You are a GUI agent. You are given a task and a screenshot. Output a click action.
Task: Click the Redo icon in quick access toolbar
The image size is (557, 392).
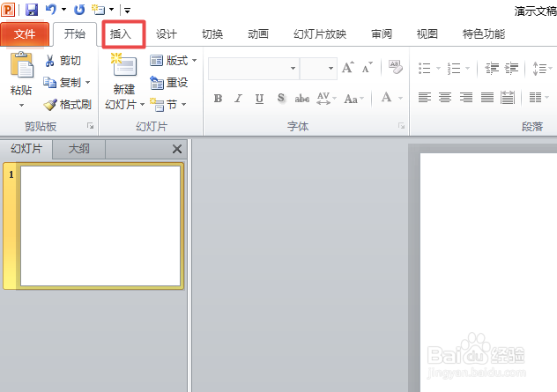tap(79, 10)
